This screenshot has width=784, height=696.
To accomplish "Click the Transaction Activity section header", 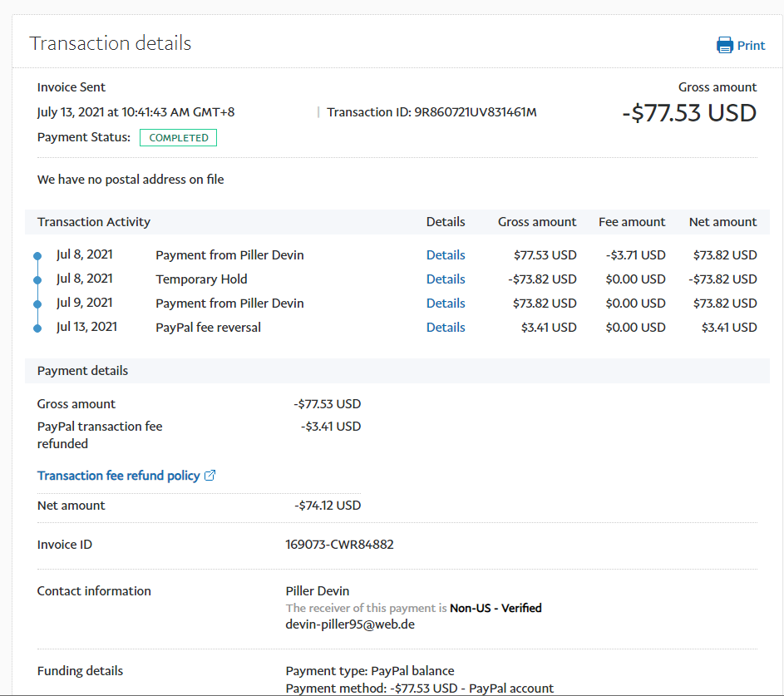I will (94, 222).
